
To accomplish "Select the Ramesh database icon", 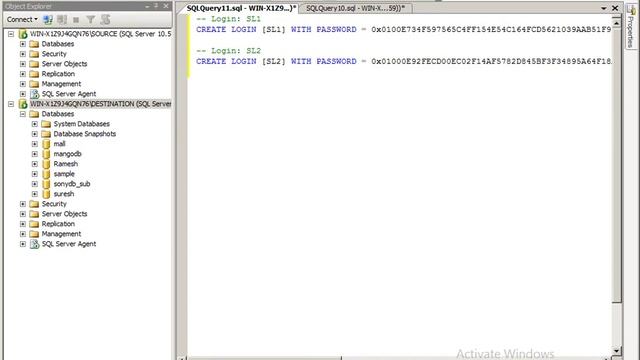I will click(47, 164).
